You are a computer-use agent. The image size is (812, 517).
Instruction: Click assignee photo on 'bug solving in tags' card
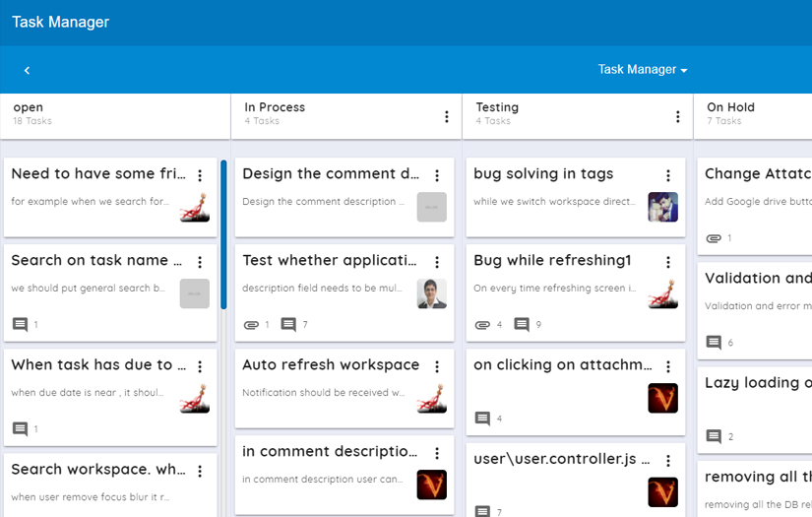[x=662, y=207]
